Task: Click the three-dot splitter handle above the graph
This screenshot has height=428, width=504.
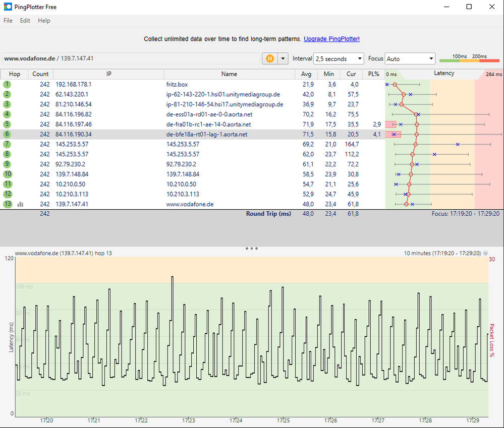Action: click(252, 248)
